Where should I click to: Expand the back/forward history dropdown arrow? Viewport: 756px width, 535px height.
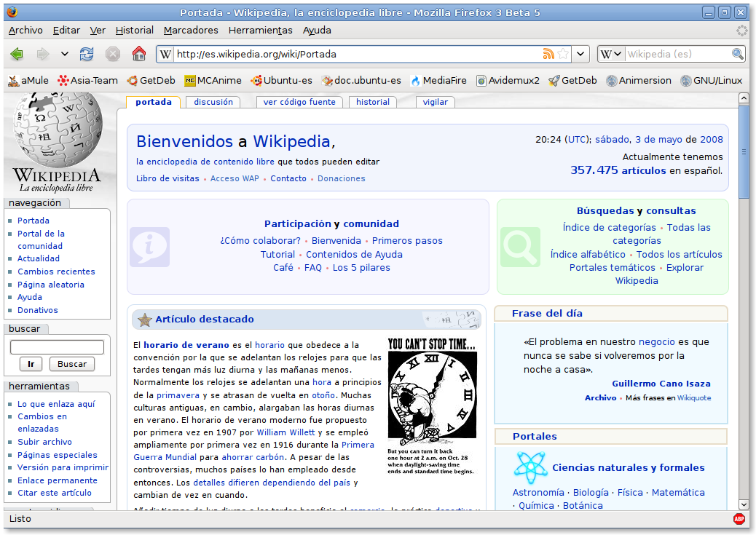65,54
